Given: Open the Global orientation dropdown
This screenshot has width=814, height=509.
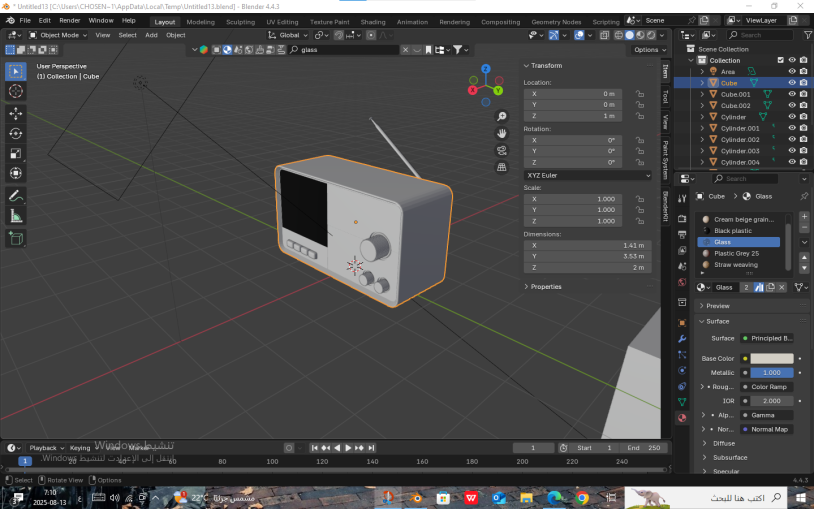Looking at the screenshot, I should coord(288,35).
